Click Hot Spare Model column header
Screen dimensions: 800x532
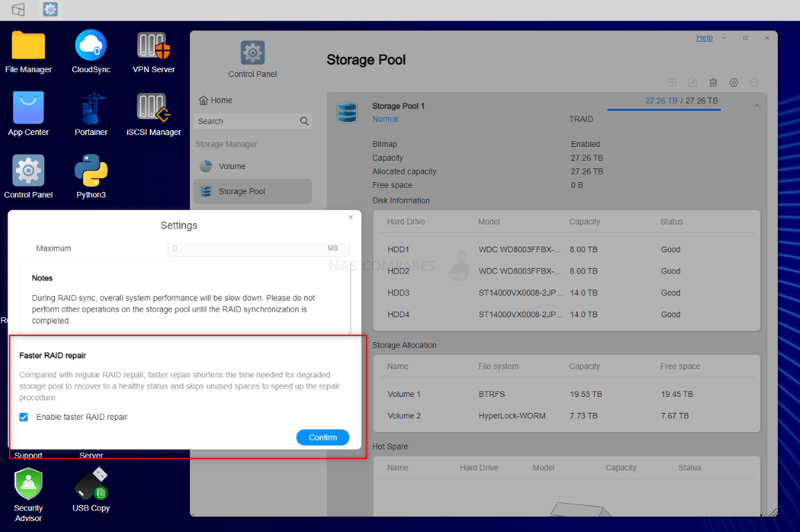click(x=544, y=468)
